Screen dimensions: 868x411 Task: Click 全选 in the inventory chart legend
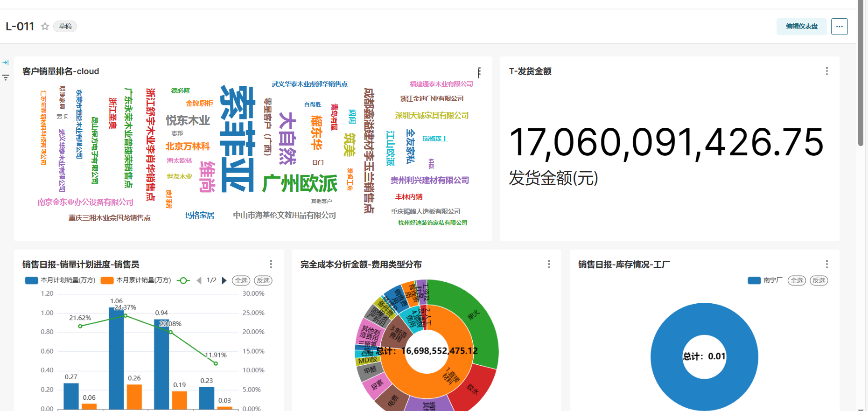point(797,280)
